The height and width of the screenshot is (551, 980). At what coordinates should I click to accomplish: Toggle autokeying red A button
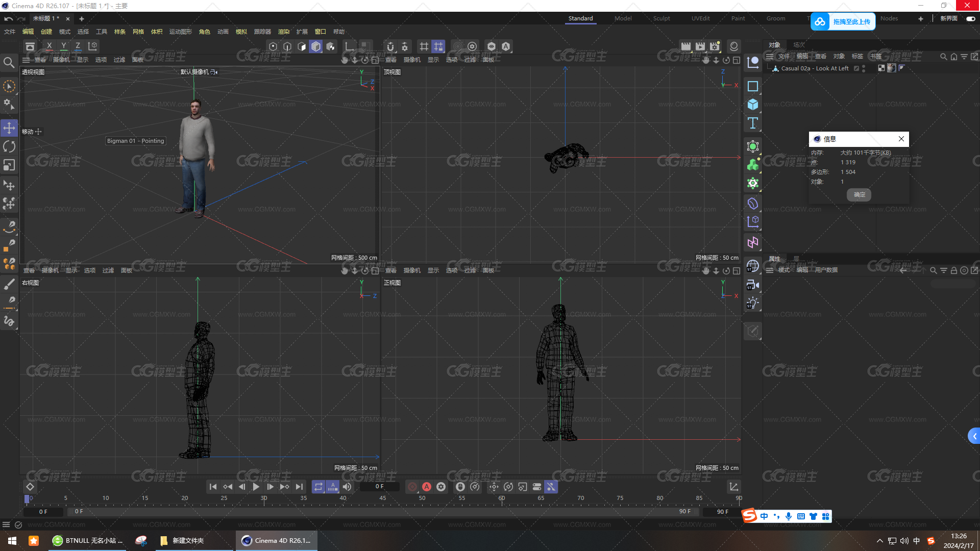(x=427, y=487)
